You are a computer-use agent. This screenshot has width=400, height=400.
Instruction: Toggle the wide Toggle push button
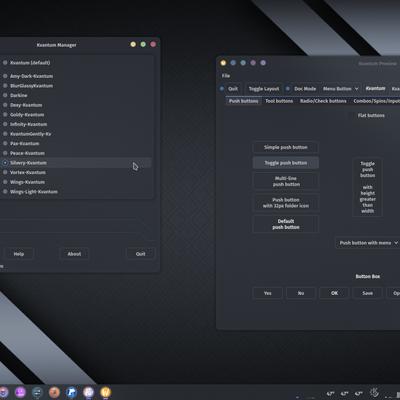point(286,163)
